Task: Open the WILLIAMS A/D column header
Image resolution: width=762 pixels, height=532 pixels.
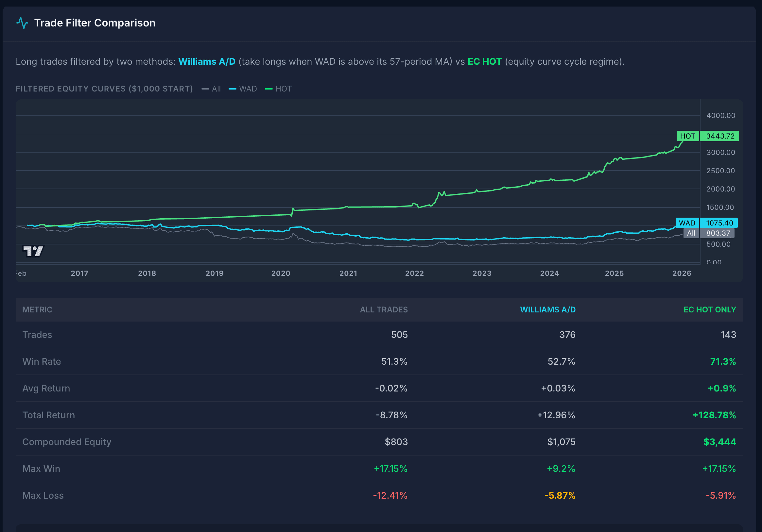Action: [x=547, y=309]
